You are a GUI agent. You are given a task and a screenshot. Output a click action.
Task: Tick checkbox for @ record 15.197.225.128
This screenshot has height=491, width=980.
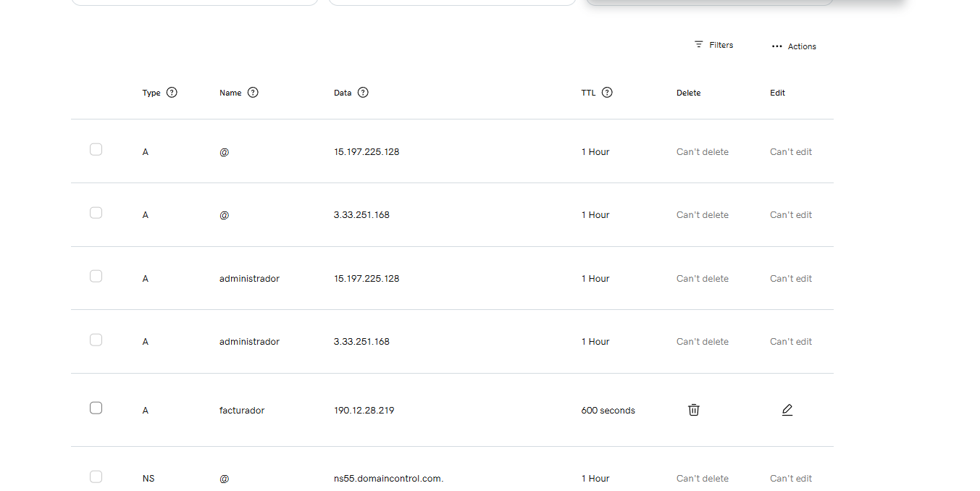(96, 149)
